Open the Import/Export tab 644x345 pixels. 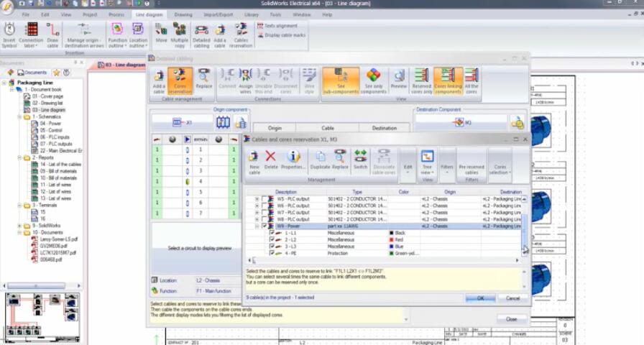click(218, 15)
